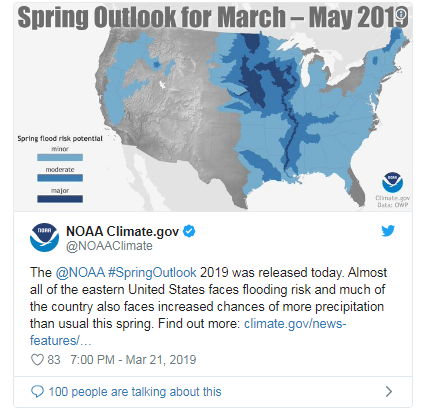The image size is (444, 412).
Task: Click the major flood risk legend swatch
Action: click(60, 199)
